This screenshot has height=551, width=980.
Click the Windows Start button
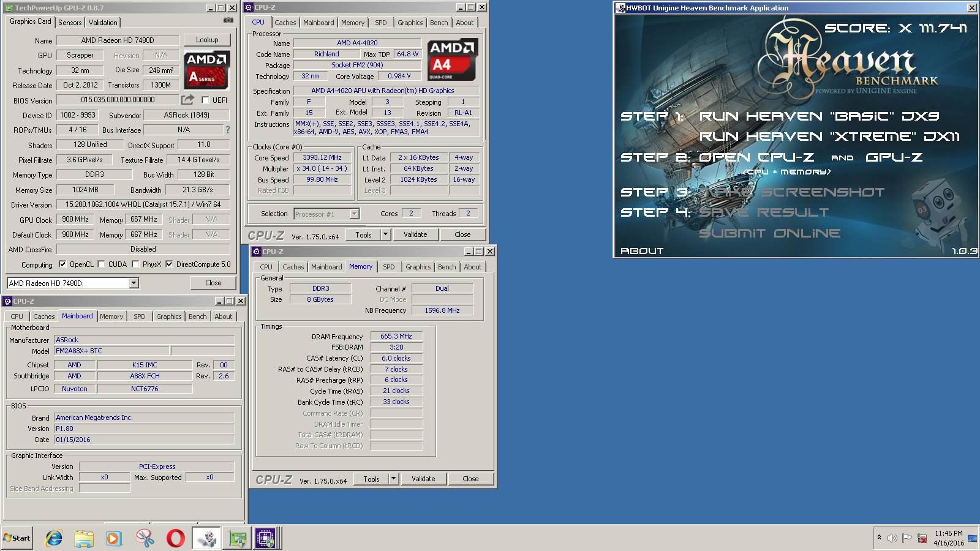pos(17,538)
